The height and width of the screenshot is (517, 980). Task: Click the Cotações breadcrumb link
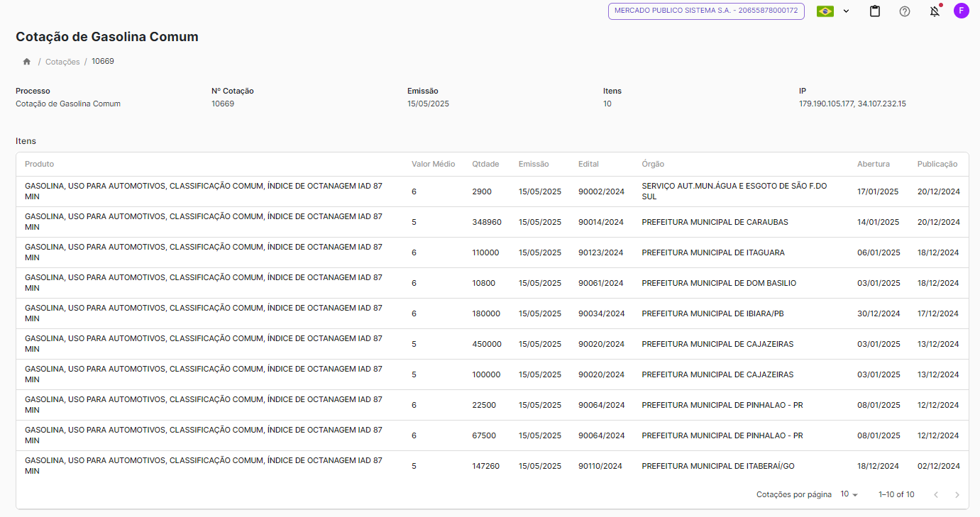click(x=62, y=62)
